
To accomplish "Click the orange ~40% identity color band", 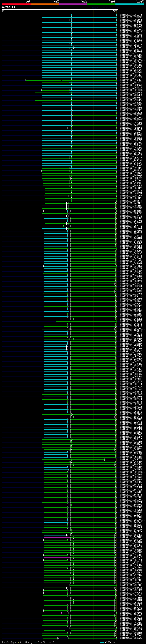I will click(45, 4).
